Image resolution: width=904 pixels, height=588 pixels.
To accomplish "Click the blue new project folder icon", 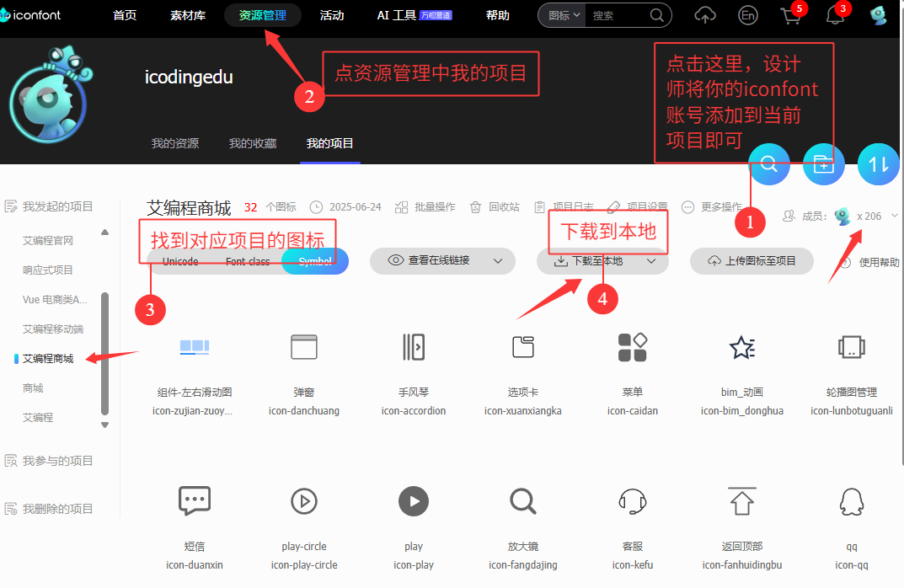I will point(823,165).
